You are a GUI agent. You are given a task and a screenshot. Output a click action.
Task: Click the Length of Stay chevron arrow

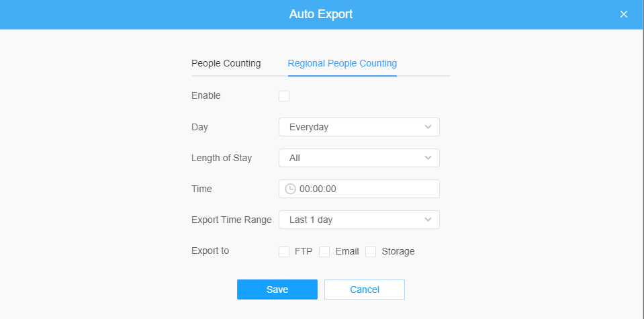tap(428, 158)
